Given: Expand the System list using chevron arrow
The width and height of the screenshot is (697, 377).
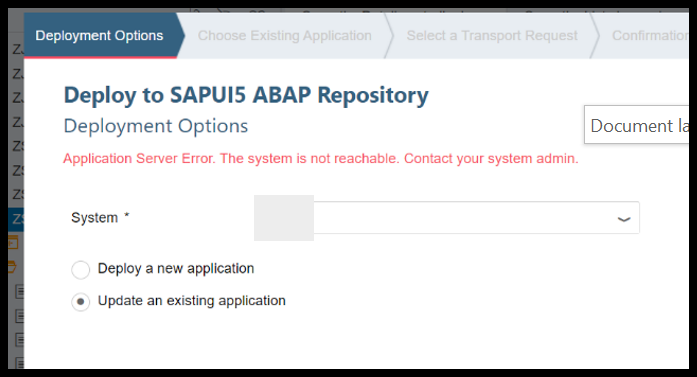Looking at the screenshot, I should click(624, 219).
